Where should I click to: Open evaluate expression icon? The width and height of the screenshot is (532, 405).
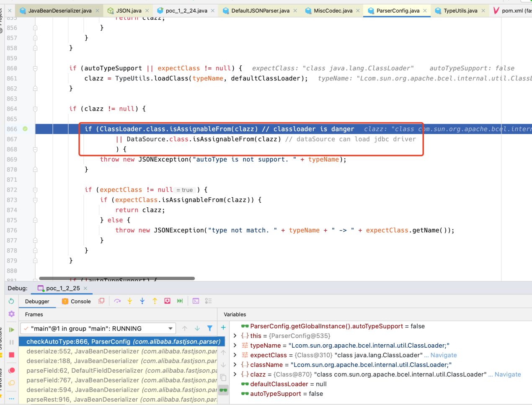tap(196, 301)
